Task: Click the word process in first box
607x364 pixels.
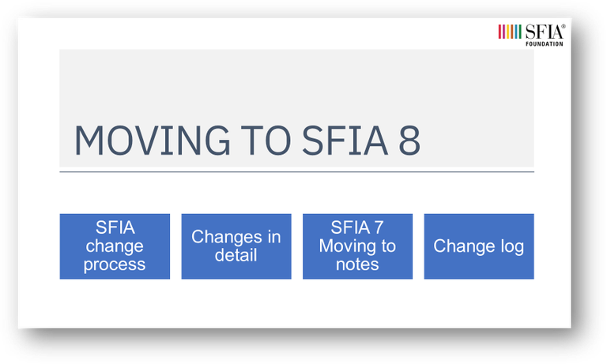Action: (115, 265)
